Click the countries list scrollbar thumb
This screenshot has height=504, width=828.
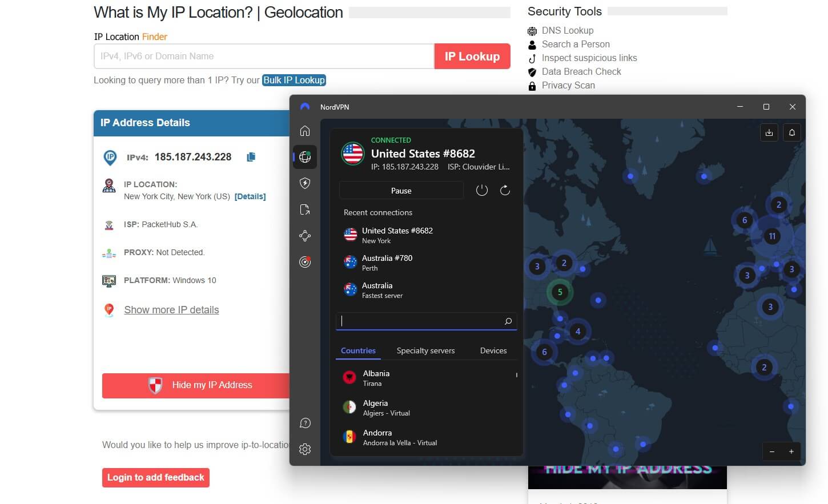pos(517,375)
